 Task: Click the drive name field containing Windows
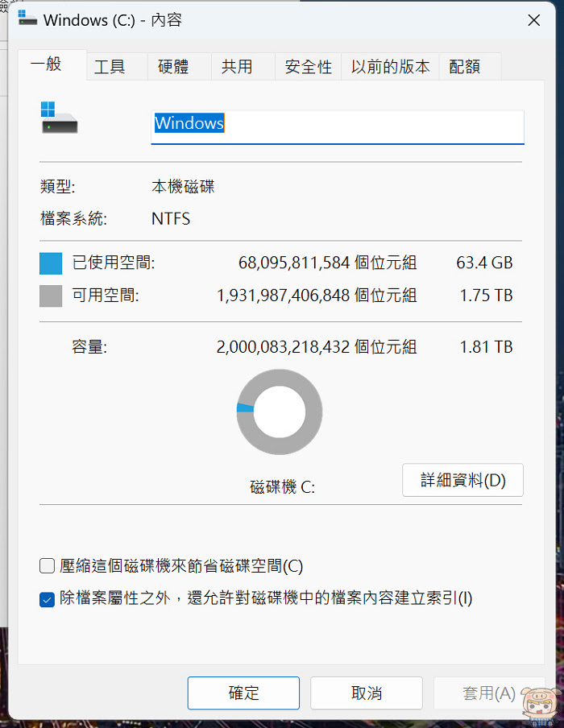pyautogui.click(x=338, y=127)
